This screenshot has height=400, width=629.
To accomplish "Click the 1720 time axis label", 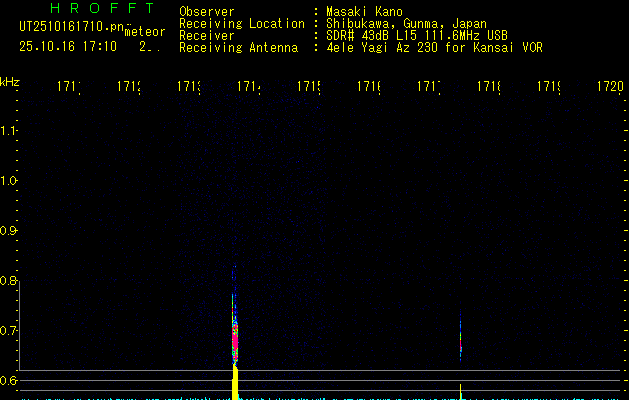I will click(609, 87).
